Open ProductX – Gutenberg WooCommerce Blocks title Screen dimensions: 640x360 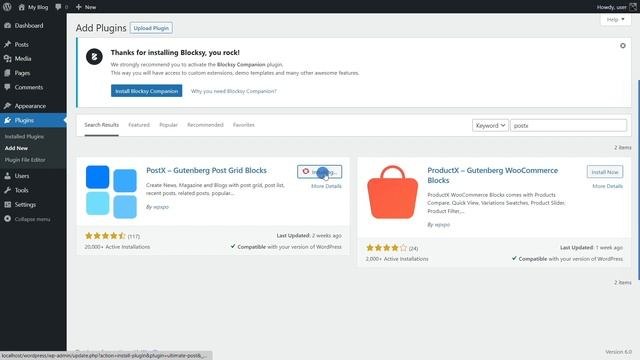493,175
